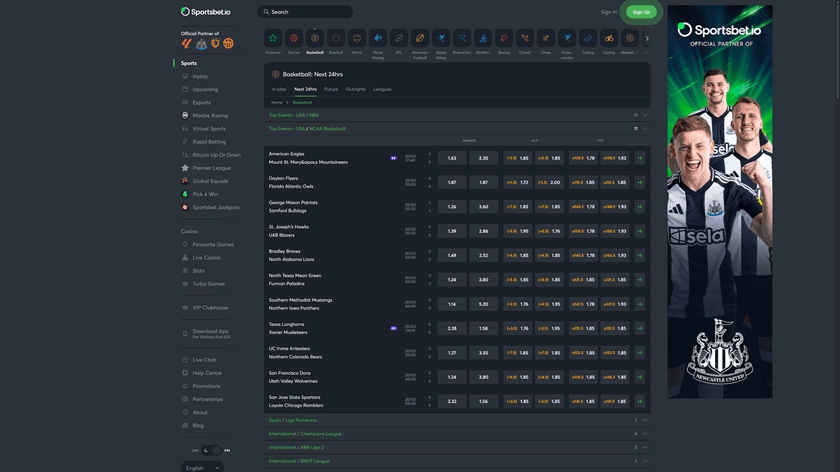Select the American Football icon

pos(420,38)
